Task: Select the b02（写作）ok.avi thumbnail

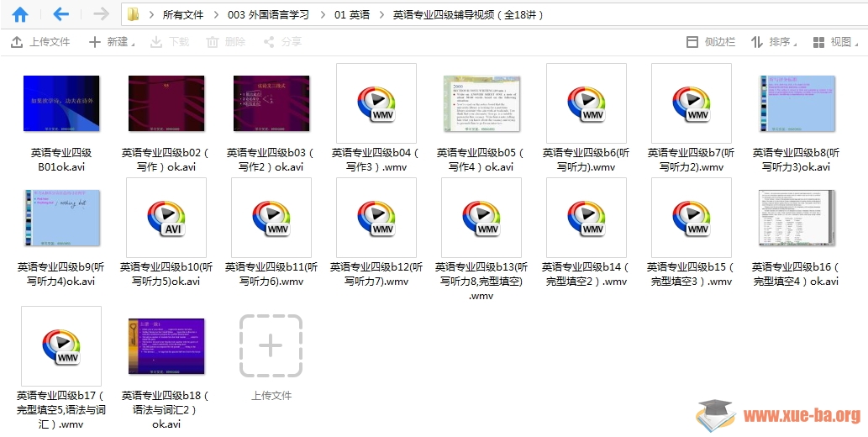Action: pos(166,103)
